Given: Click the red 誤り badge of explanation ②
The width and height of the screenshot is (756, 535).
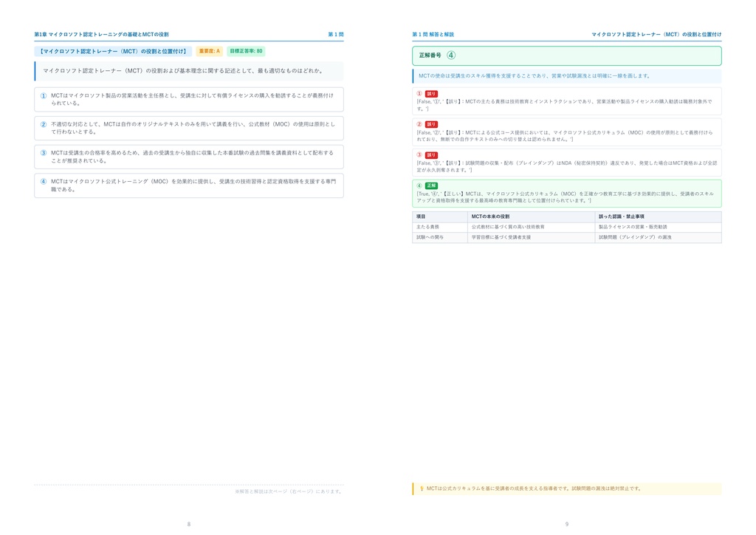Looking at the screenshot, I should (431, 124).
